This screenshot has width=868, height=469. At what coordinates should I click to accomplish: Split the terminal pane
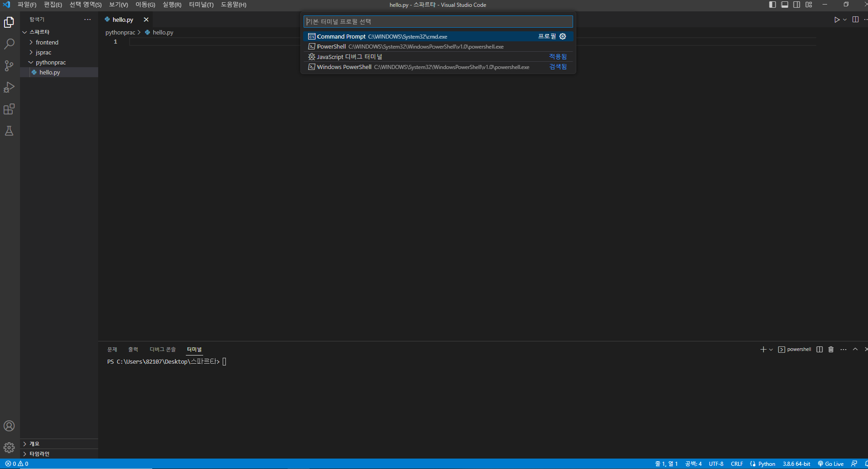click(819, 349)
